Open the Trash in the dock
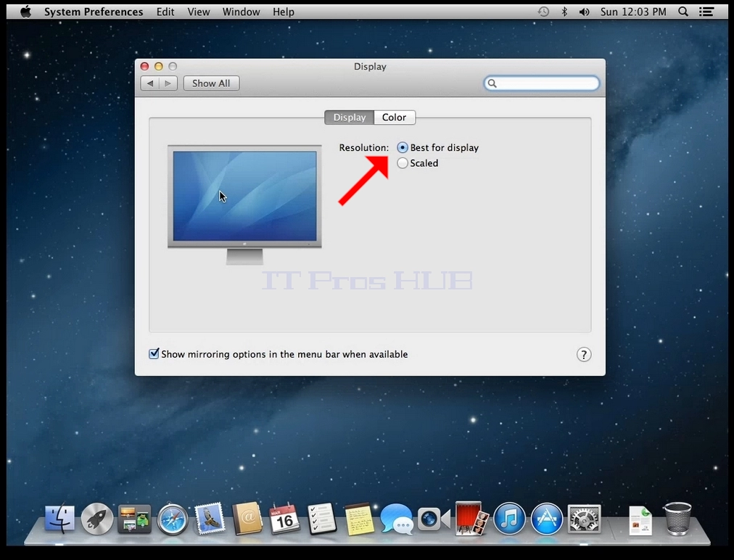Viewport: 734px width, 560px height. tap(677, 519)
